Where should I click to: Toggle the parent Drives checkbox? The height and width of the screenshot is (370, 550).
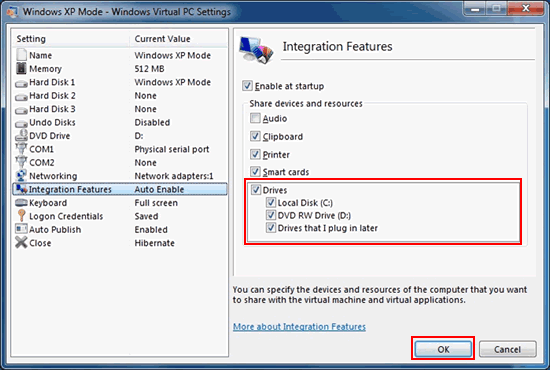(256, 190)
